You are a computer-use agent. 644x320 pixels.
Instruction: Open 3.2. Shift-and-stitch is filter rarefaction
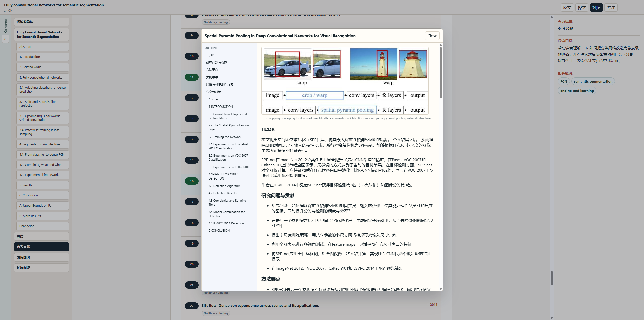[43, 104]
